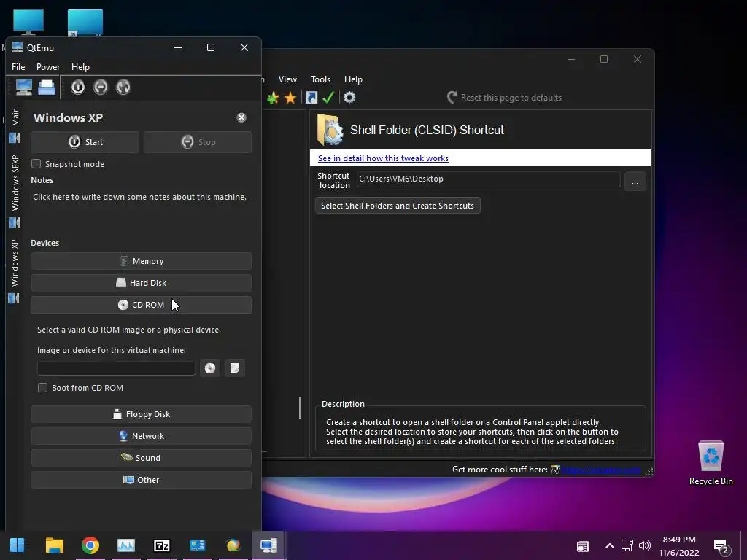
Task: Select the Recycle Bin desktop icon
Action: (x=711, y=463)
